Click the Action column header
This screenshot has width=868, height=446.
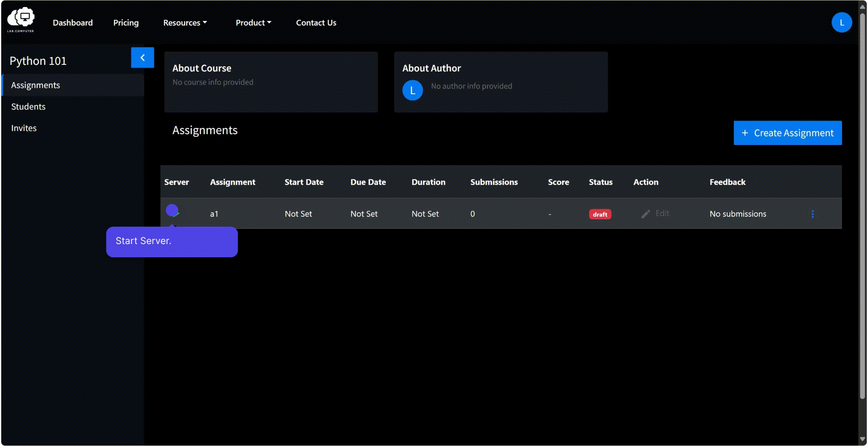[x=646, y=182]
